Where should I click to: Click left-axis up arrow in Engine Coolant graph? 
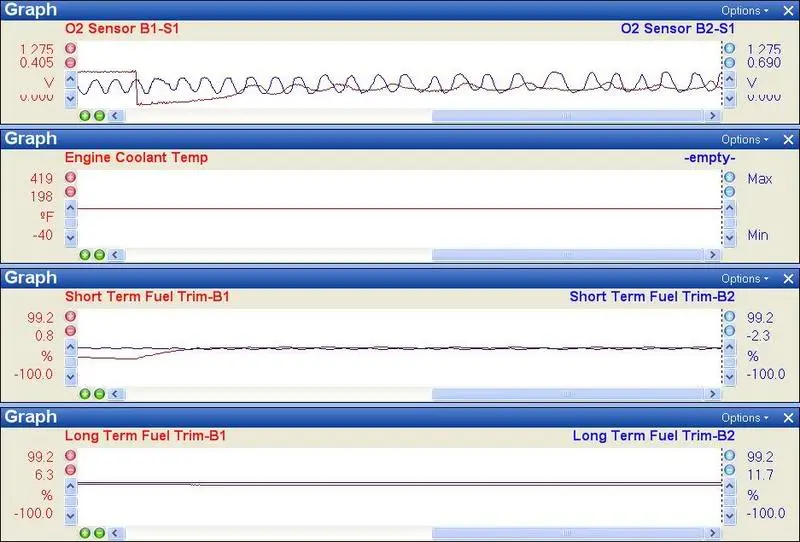pyautogui.click(x=70, y=208)
